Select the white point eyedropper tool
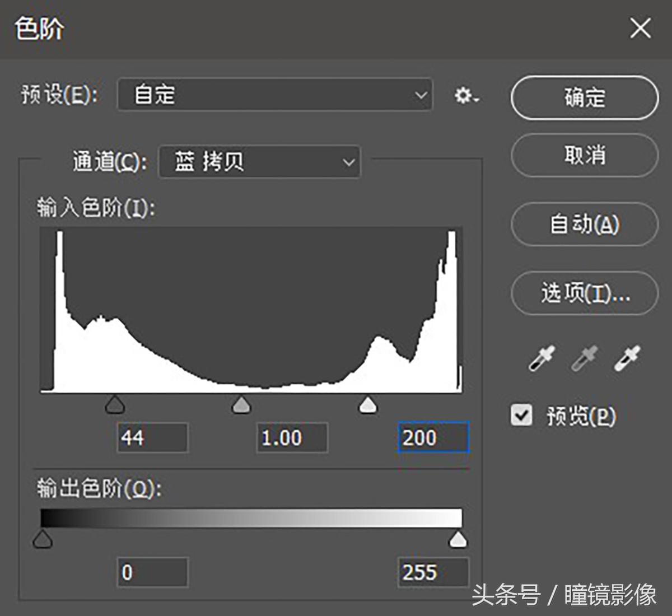 (627, 358)
